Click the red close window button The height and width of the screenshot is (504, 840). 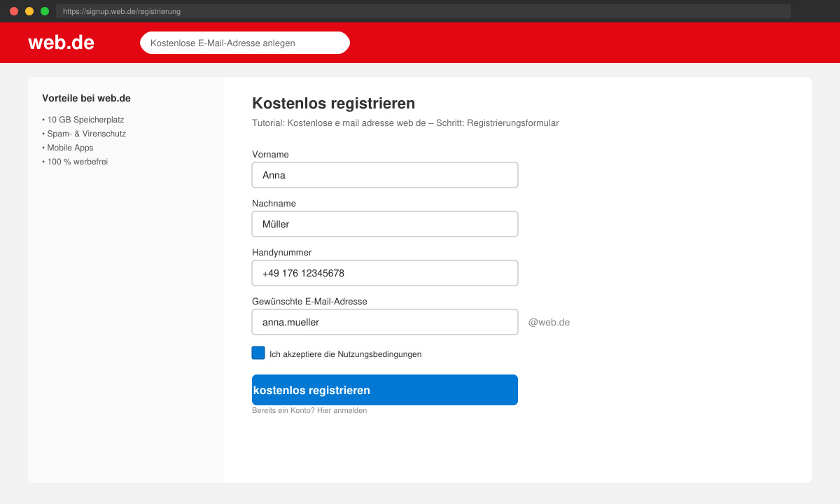tap(14, 11)
